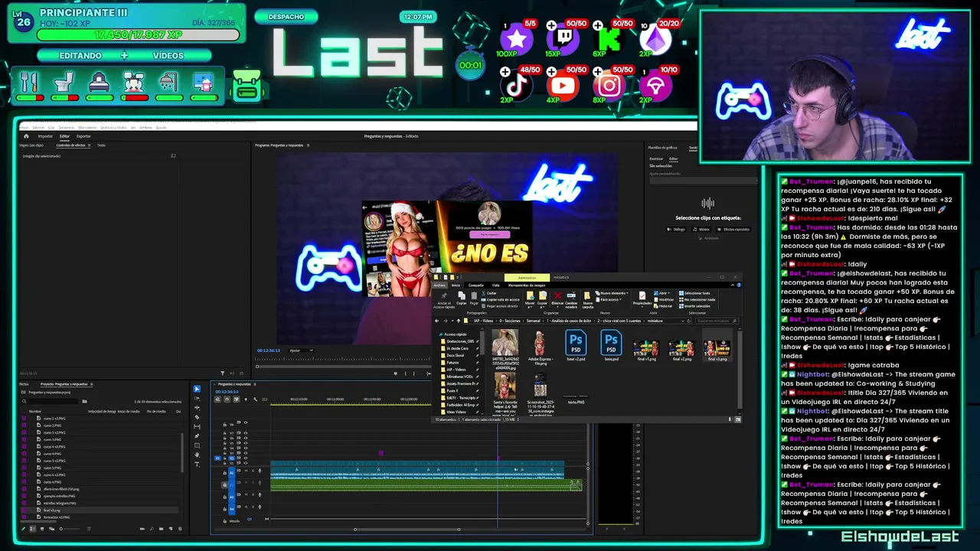Open Explorer recent locations dropdown arrow
The height and width of the screenshot is (551, 980).
point(452,321)
